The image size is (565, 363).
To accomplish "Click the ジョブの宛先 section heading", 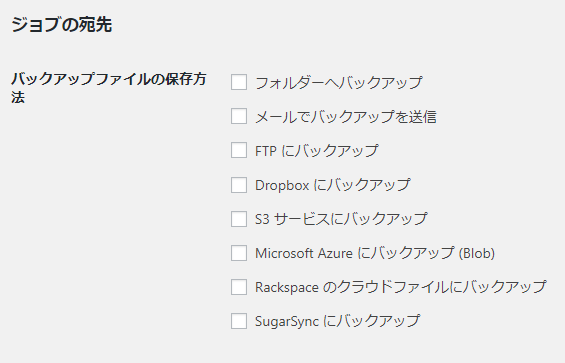I will coord(62,25).
